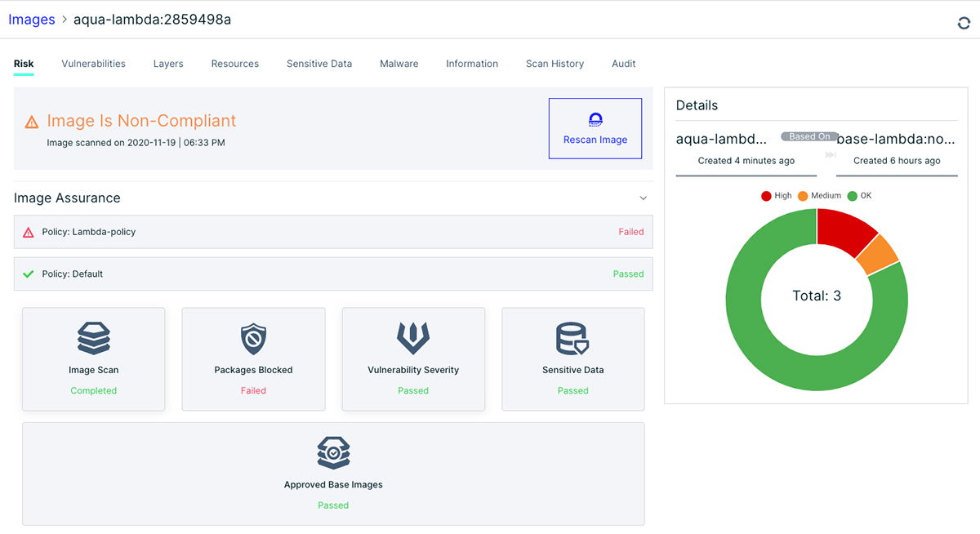Click the orange Non-Compliant warning triangle
The width and height of the screenshot is (980, 534).
(x=32, y=122)
